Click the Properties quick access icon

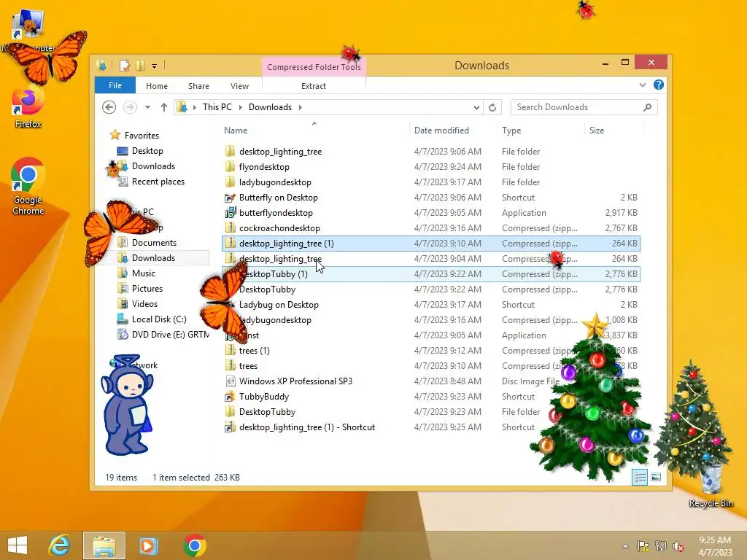click(x=124, y=65)
